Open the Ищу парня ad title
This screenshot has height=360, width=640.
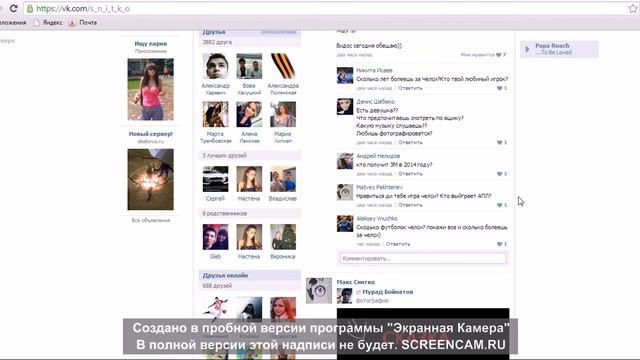151,44
